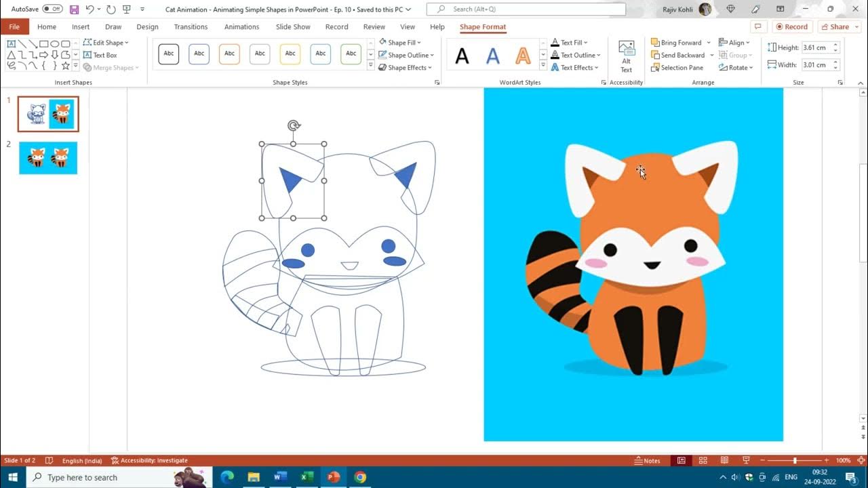Open the Shape Effects dropdown
The width and height of the screenshot is (868, 488).
[x=406, y=68]
